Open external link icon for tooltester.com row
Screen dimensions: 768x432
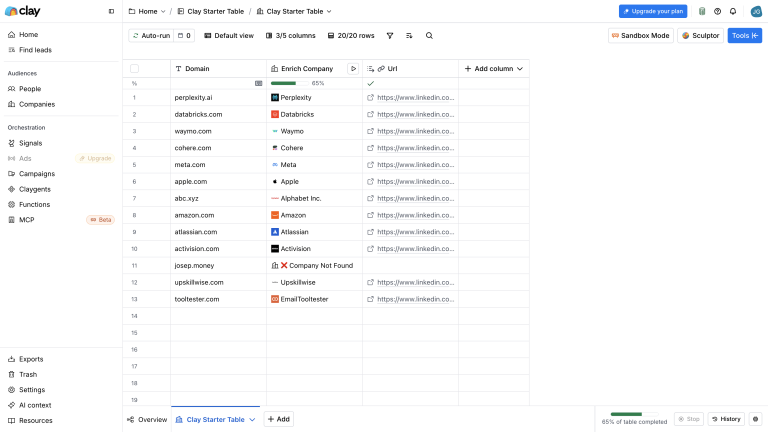(370, 299)
